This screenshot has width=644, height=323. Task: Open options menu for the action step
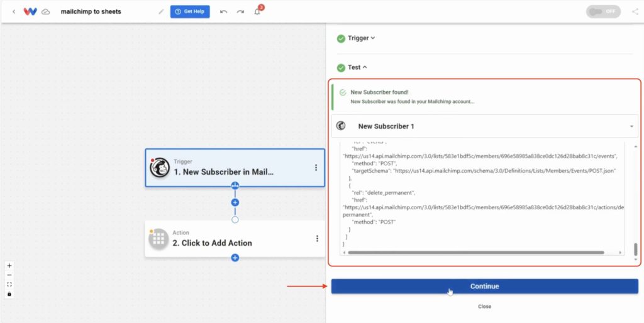(x=317, y=238)
